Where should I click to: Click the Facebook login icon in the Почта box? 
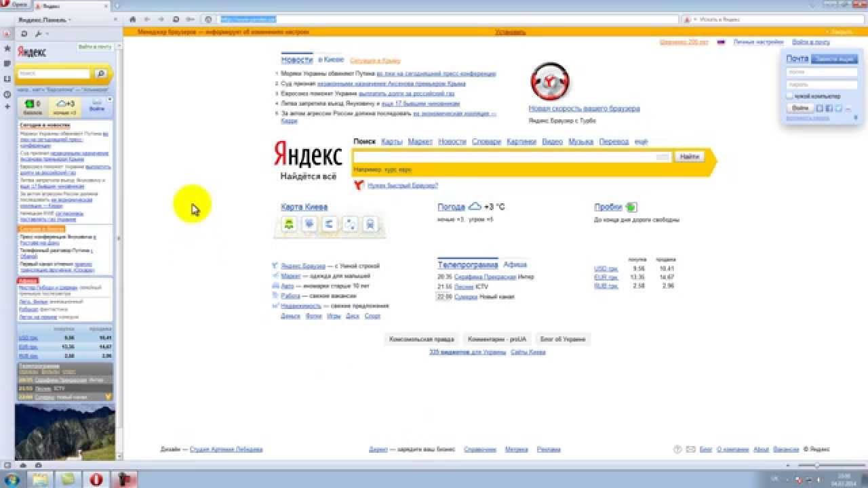tap(829, 108)
